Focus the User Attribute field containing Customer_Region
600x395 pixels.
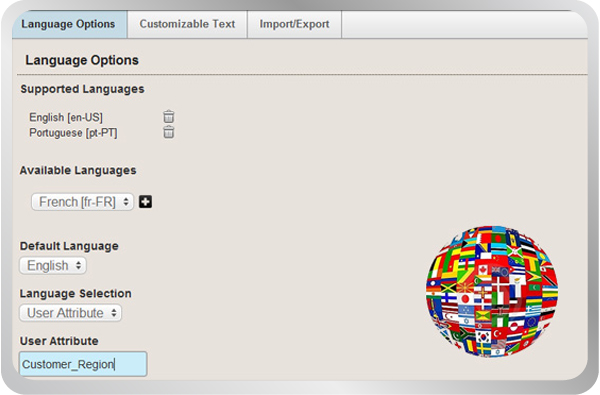[83, 364]
